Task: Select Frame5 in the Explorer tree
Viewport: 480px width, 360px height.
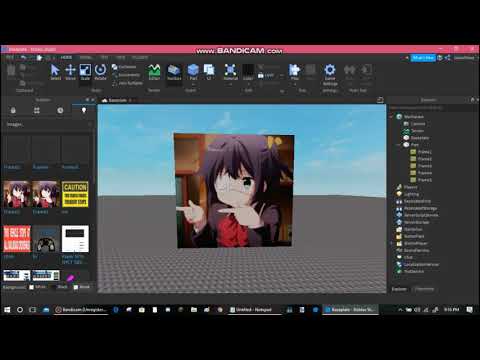Action: [421, 180]
